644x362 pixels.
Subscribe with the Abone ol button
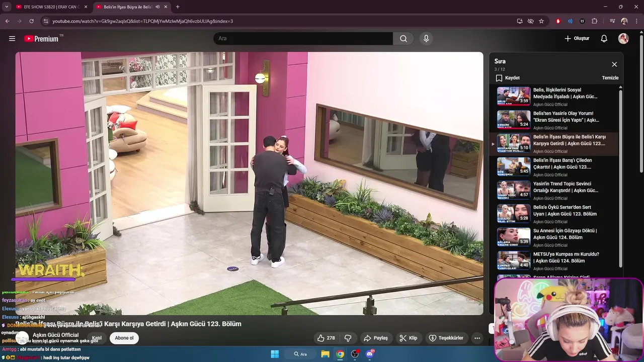(x=124, y=338)
